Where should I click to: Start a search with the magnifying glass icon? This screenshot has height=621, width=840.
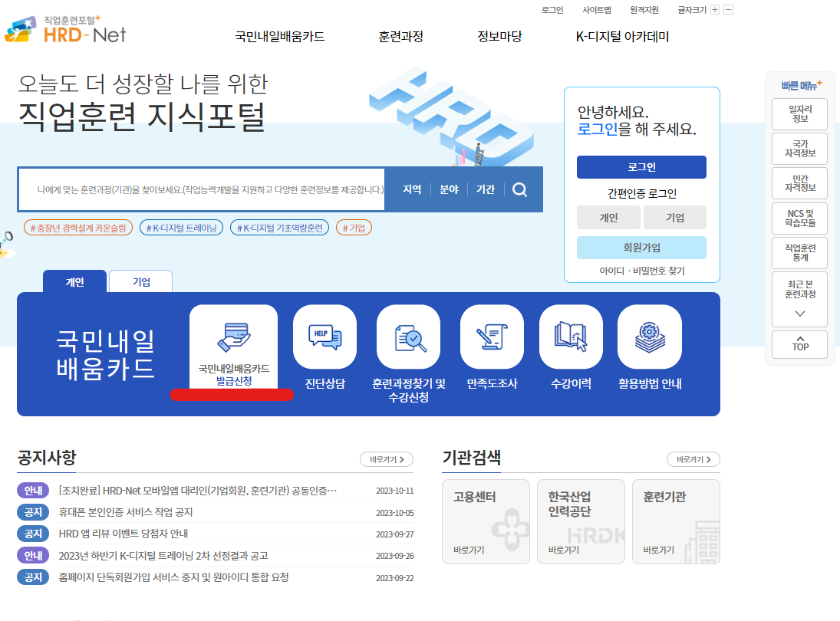520,189
